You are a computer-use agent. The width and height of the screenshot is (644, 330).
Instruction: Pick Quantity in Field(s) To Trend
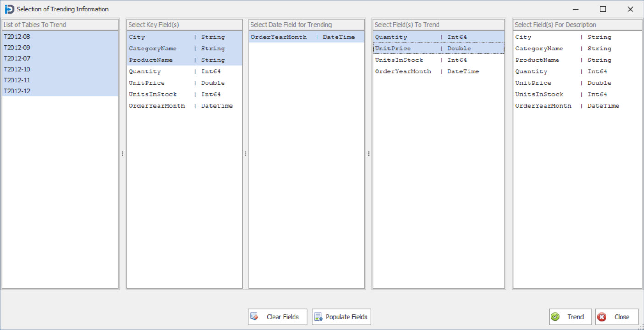click(391, 37)
